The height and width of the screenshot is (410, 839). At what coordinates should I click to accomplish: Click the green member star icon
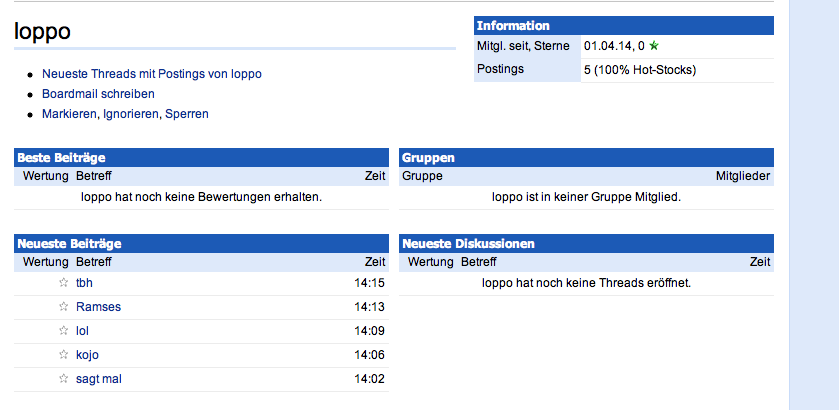coord(654,46)
